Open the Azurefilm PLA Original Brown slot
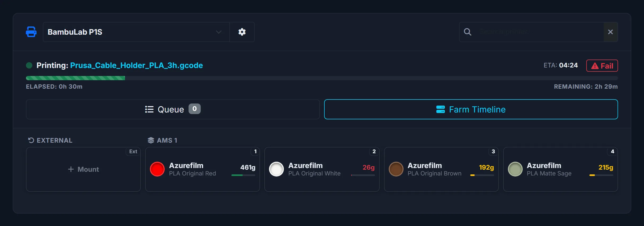 441,169
